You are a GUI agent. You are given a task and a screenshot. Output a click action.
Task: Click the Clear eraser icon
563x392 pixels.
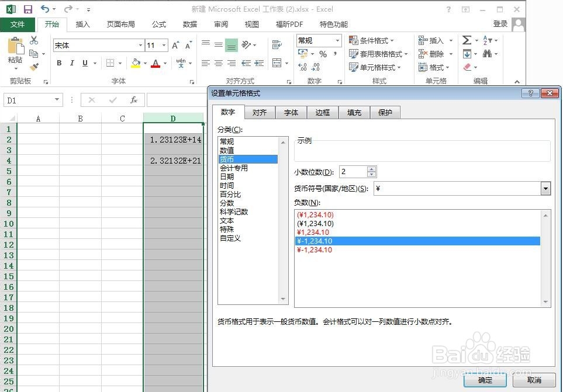point(467,67)
